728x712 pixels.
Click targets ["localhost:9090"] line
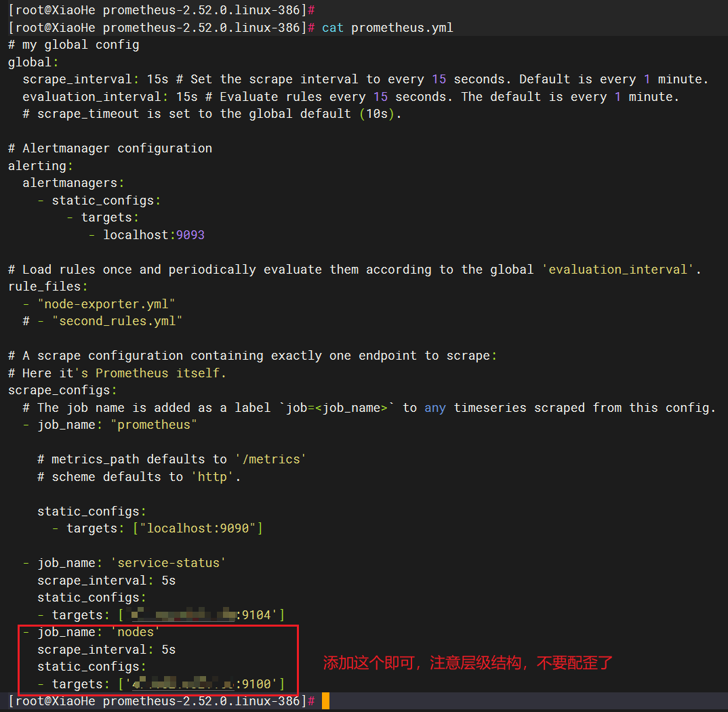coord(157,528)
